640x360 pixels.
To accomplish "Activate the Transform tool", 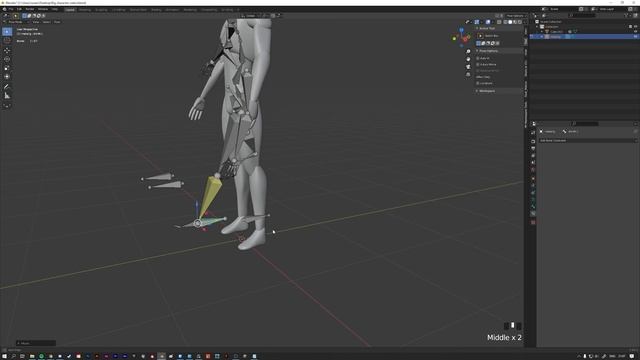I will (x=7, y=76).
